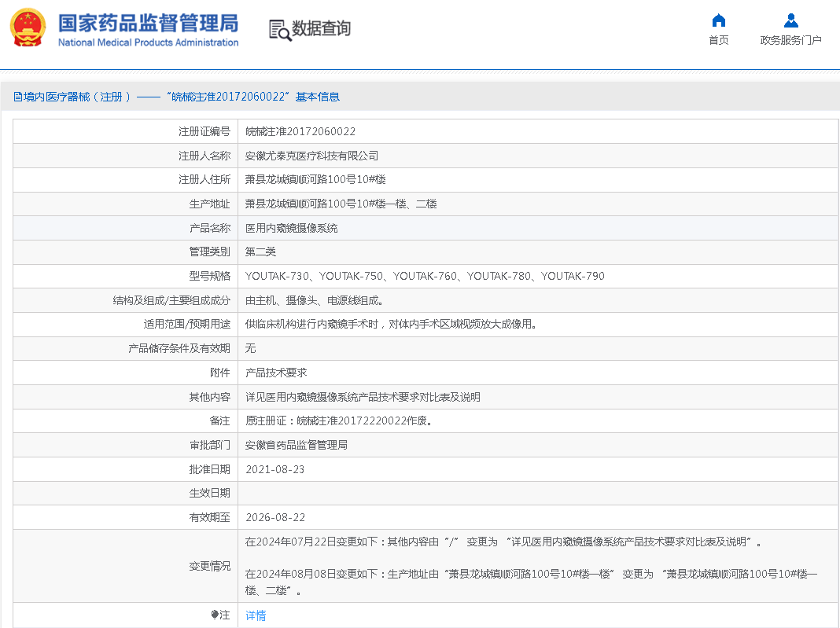Open the 政务服务门户 navigation label
840x628 pixels.
790,40
